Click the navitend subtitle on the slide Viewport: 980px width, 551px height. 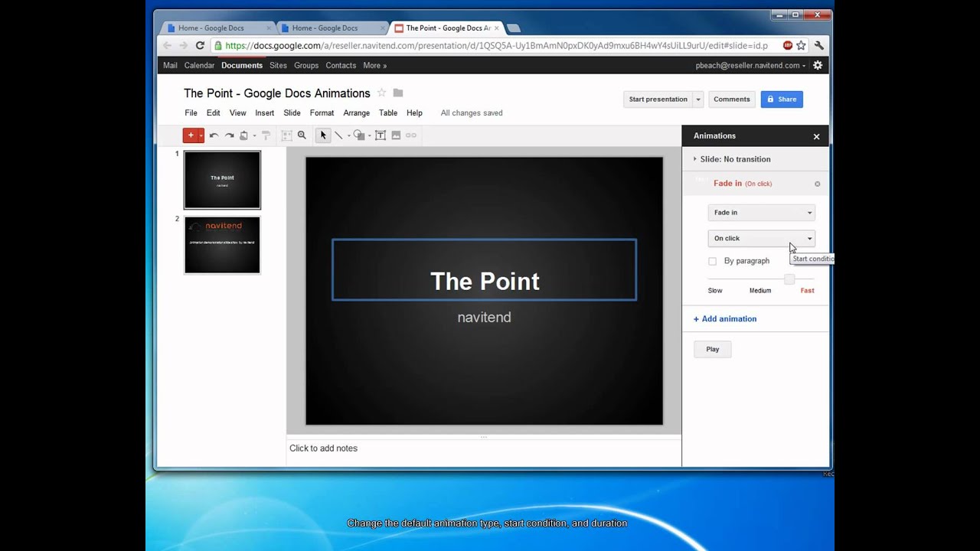tap(484, 317)
